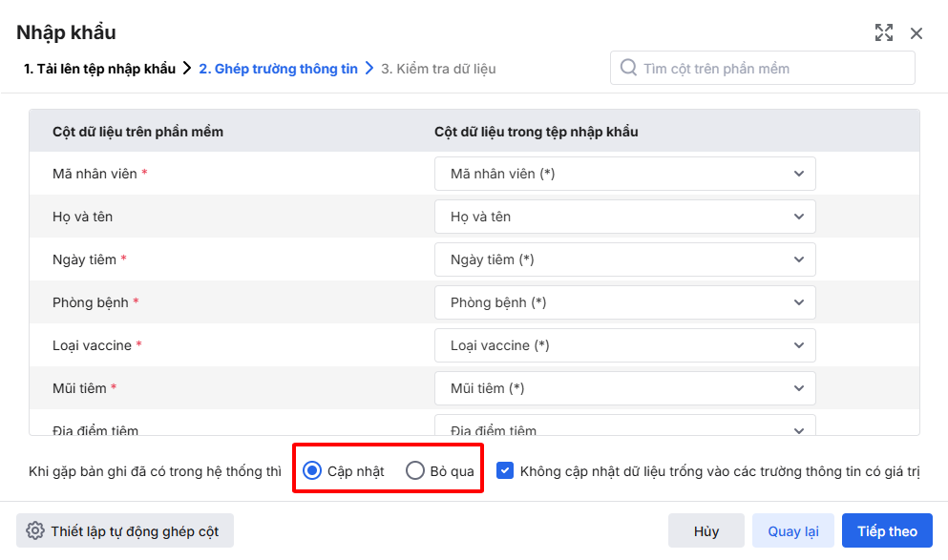Select step 2 Ghép trường thông tin
This screenshot has height=560, width=948.
point(278,69)
